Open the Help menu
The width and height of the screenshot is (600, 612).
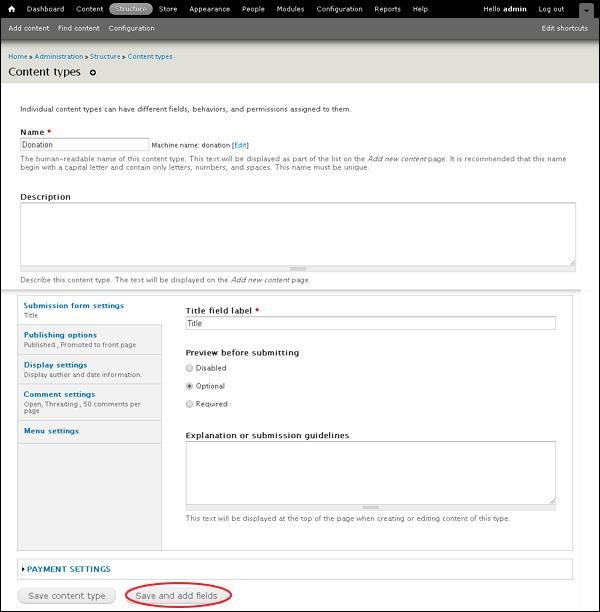tap(420, 9)
